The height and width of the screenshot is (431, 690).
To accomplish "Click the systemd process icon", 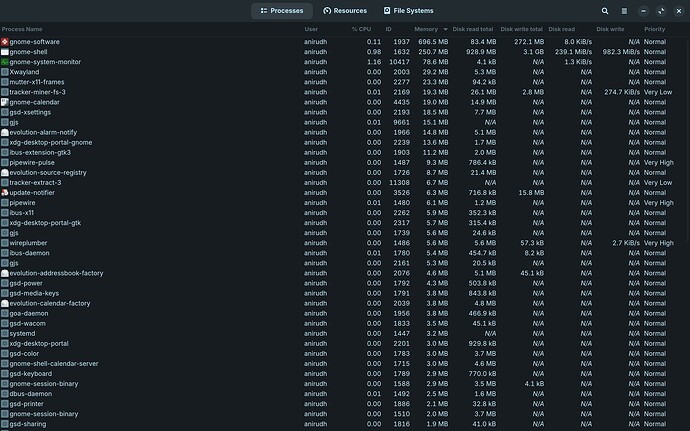I will [x=5, y=334].
